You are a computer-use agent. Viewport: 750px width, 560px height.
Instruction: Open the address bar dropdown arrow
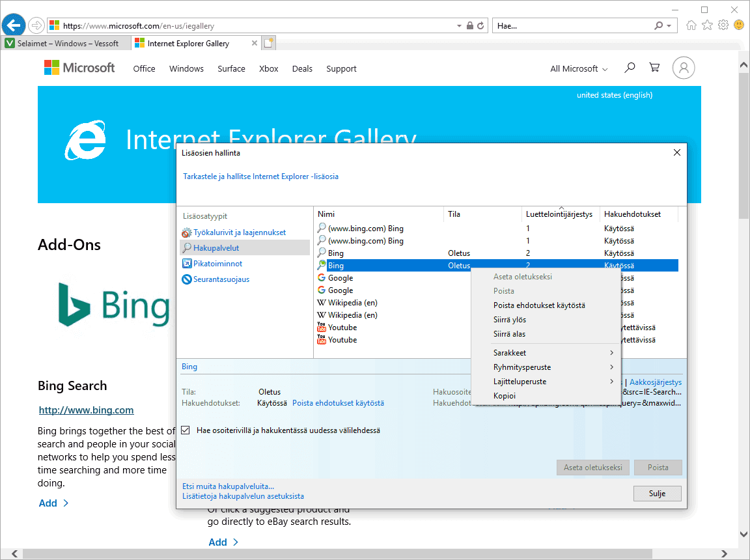459,26
